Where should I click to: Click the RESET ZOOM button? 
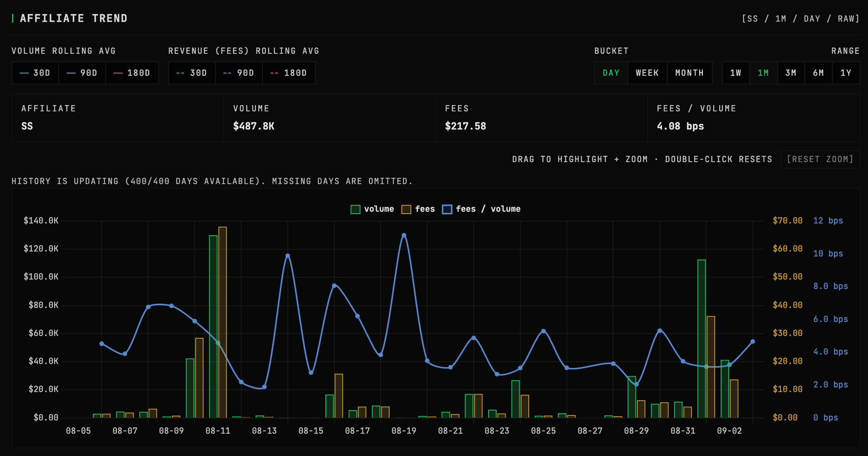pyautogui.click(x=820, y=159)
